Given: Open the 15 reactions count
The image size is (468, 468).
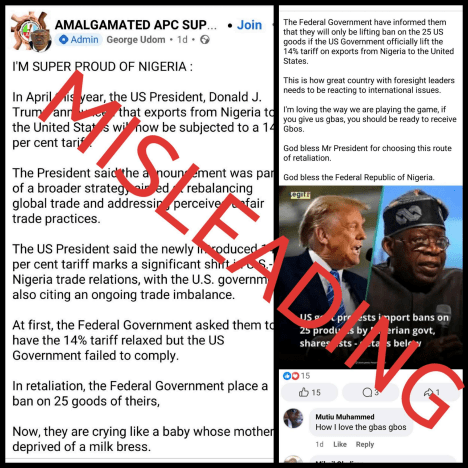Looking at the screenshot, I should (305, 376).
